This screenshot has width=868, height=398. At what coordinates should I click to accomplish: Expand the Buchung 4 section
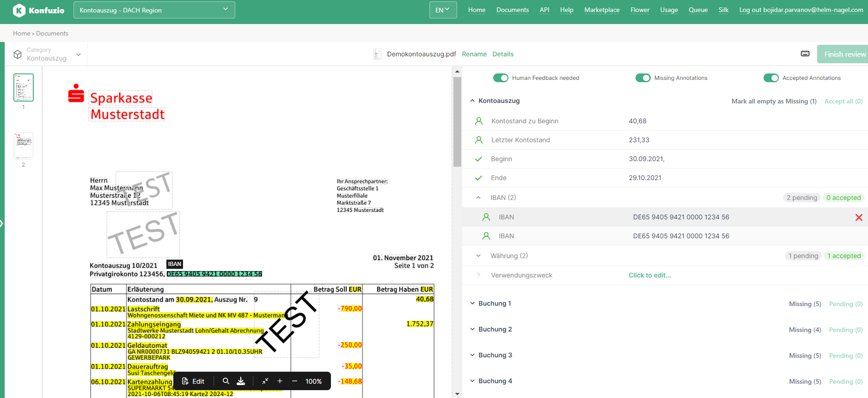pyautogui.click(x=472, y=381)
